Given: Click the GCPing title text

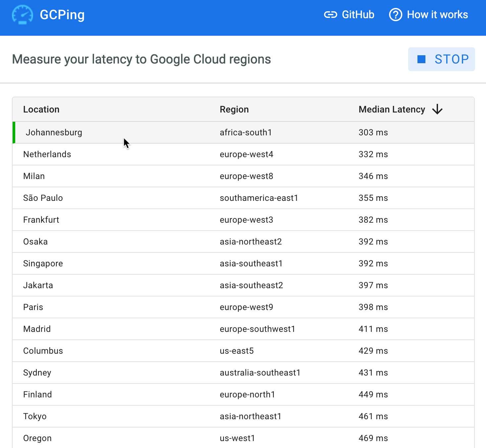Looking at the screenshot, I should click(x=62, y=15).
